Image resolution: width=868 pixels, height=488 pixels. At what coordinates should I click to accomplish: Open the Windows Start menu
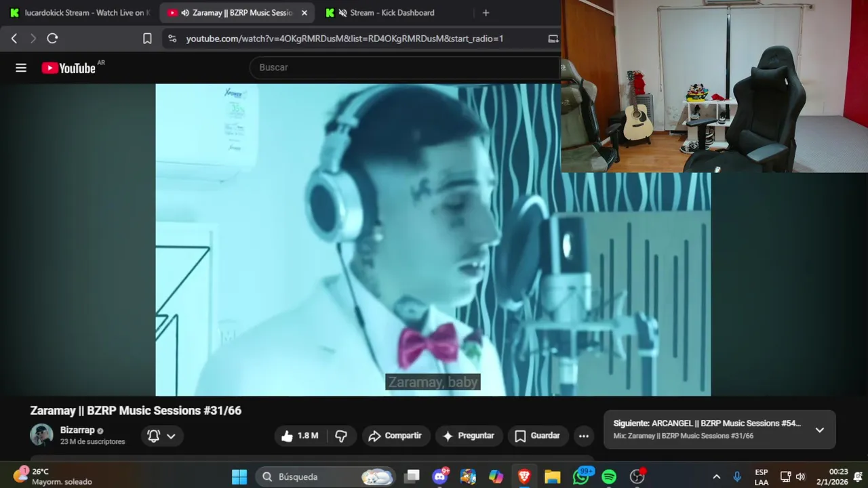coord(239,477)
